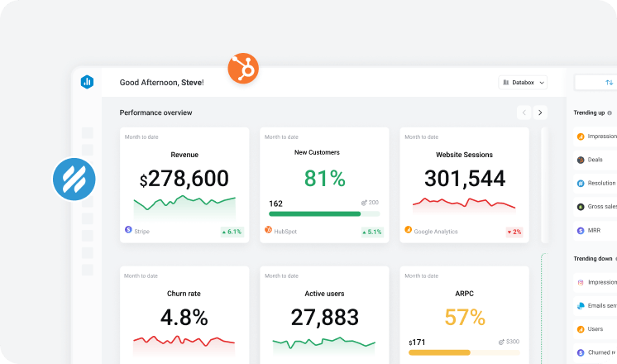Screen dimensions: 617x364
Task: Click the sort arrows toggle in the right panel
Action: click(609, 83)
